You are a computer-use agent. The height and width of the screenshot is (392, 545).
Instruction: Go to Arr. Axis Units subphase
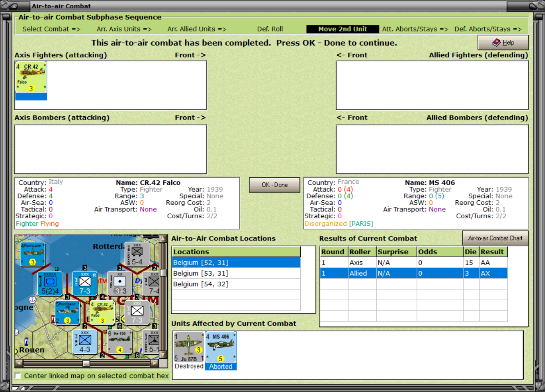pos(124,29)
